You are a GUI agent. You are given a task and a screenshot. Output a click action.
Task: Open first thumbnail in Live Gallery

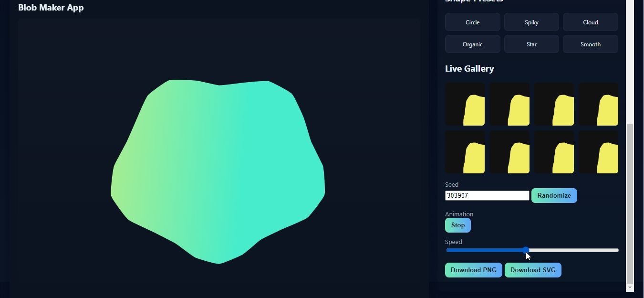465,104
